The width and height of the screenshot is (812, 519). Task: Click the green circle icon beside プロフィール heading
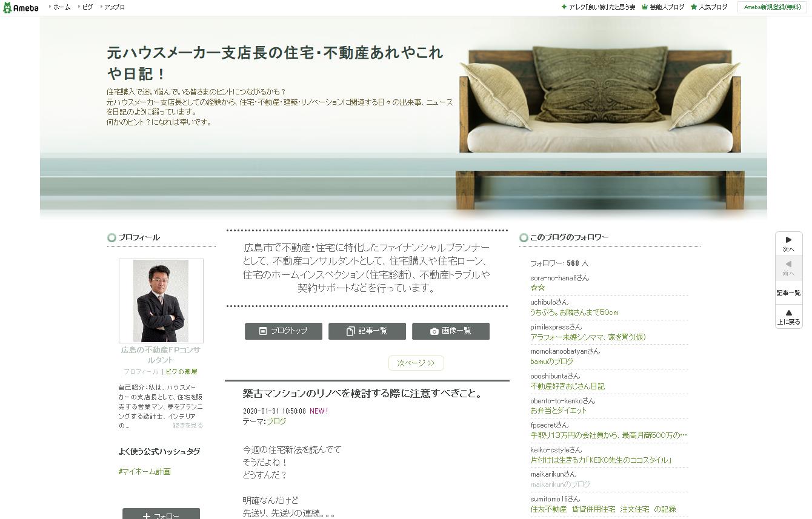point(111,237)
